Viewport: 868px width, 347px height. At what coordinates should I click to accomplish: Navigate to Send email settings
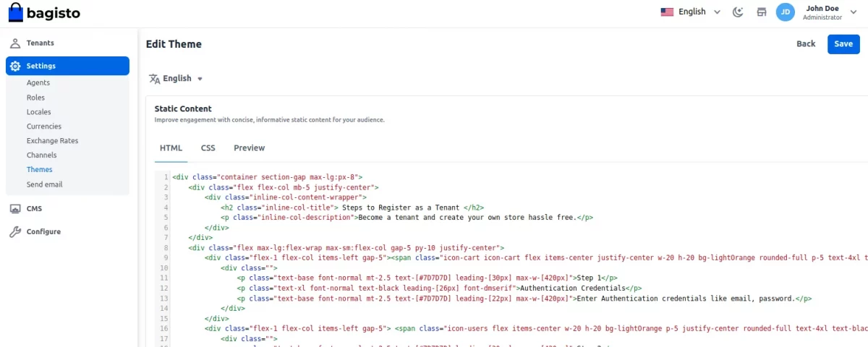[44, 184]
